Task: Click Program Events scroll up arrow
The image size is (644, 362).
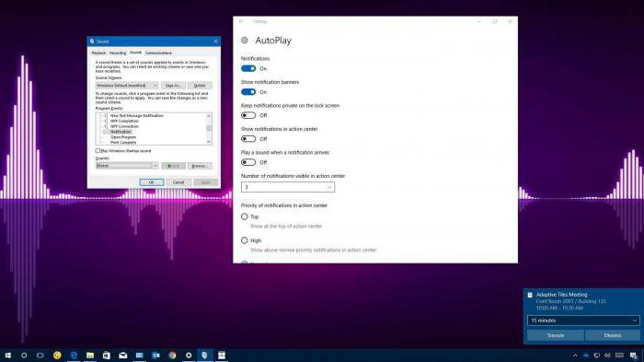Action: (x=209, y=115)
